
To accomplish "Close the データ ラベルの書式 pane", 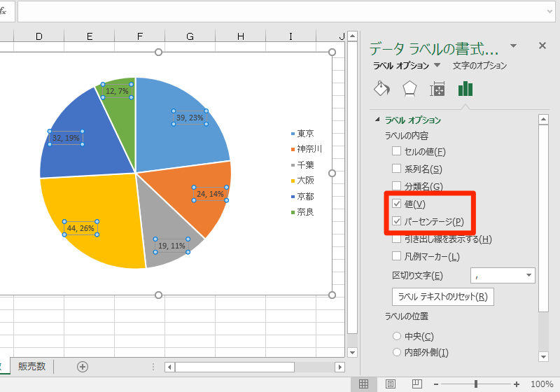I will click(x=542, y=45).
